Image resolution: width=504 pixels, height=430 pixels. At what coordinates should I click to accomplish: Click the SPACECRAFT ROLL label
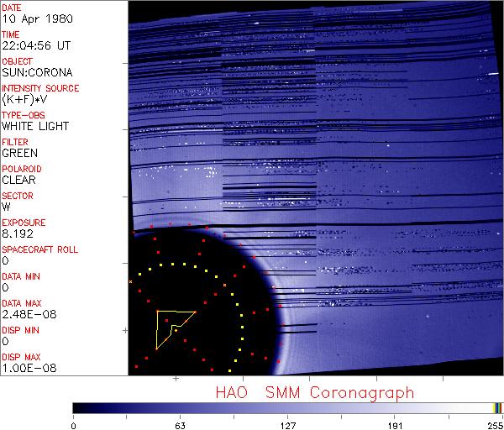click(x=39, y=249)
